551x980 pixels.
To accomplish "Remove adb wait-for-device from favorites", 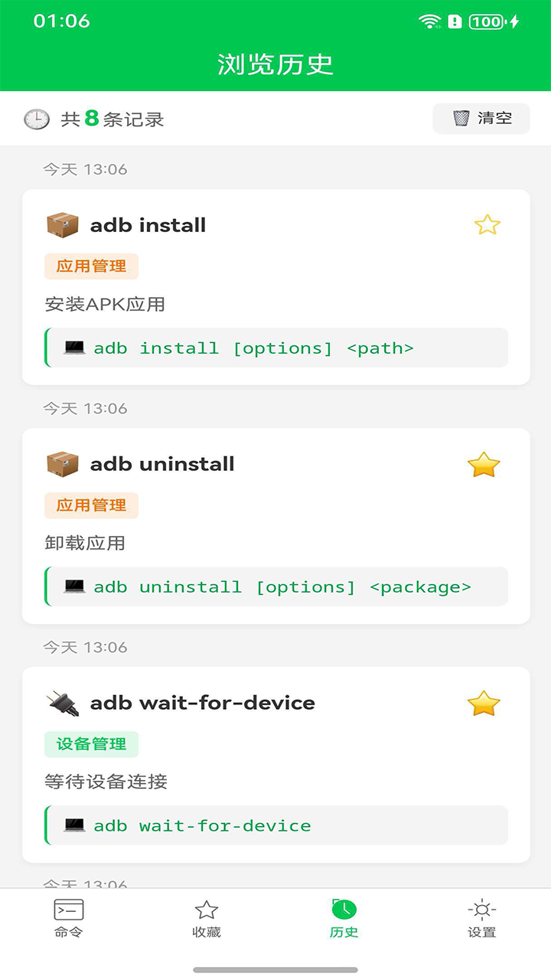I will [484, 703].
